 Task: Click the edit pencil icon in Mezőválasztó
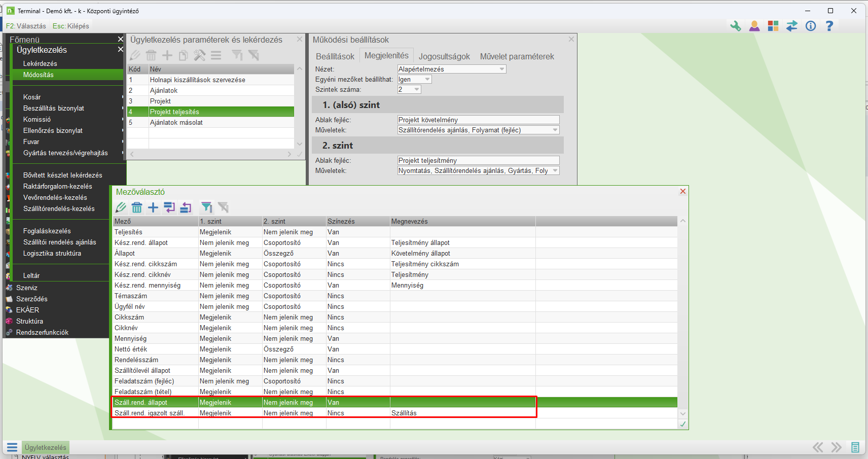pos(121,207)
